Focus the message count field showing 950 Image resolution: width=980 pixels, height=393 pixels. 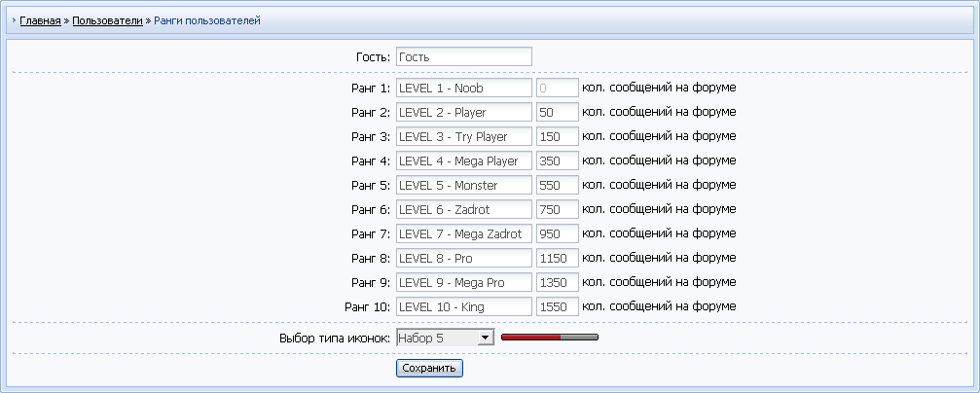(x=557, y=233)
